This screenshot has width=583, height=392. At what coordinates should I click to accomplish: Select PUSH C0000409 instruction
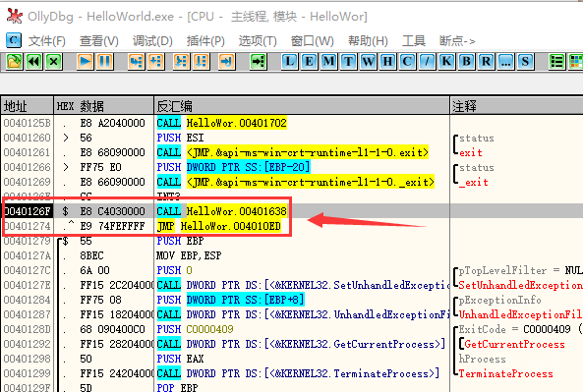coord(196,329)
